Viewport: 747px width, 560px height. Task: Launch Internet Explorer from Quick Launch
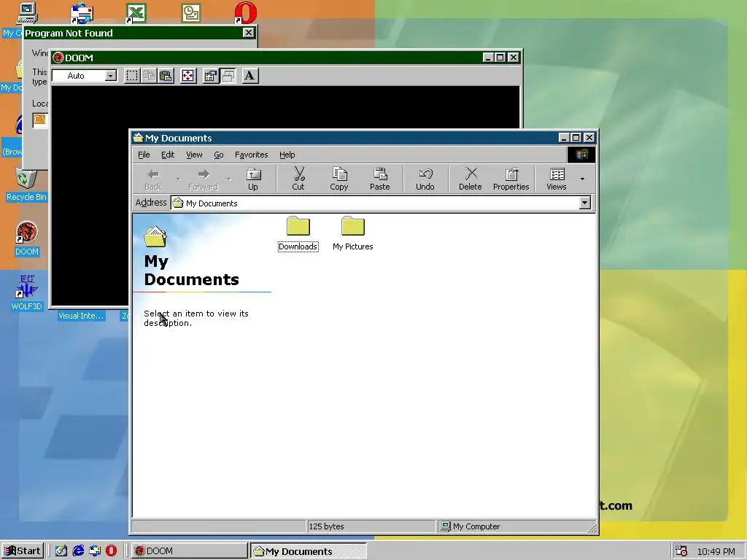click(x=77, y=551)
